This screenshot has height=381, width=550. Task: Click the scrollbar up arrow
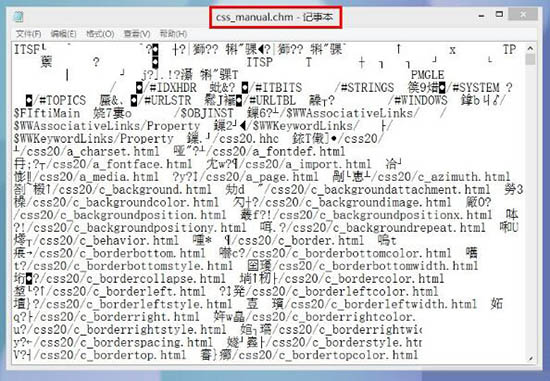click(x=530, y=48)
